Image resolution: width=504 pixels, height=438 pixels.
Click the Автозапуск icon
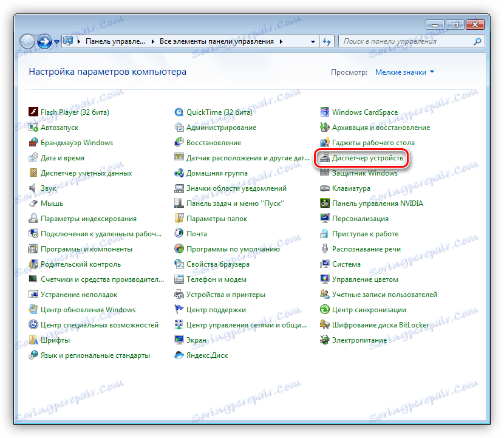coord(33,128)
